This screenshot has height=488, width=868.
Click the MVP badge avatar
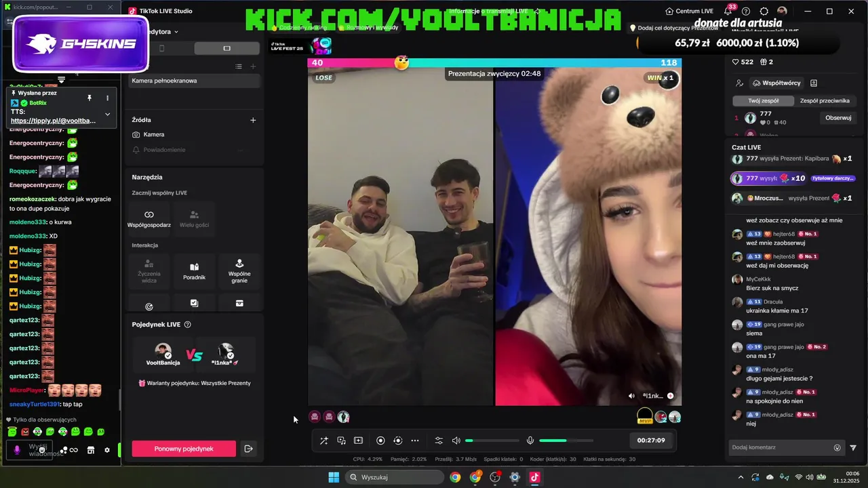coord(645,415)
